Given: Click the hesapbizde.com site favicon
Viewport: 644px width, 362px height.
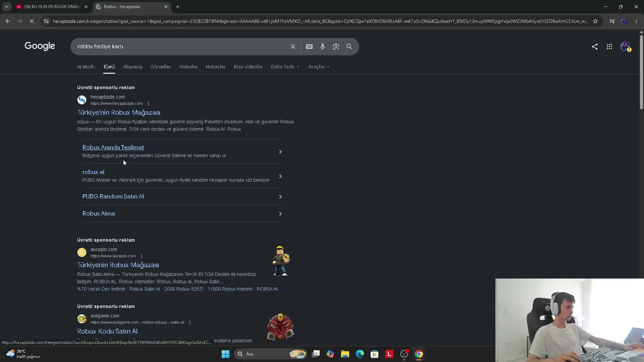Looking at the screenshot, I should pyautogui.click(x=82, y=100).
